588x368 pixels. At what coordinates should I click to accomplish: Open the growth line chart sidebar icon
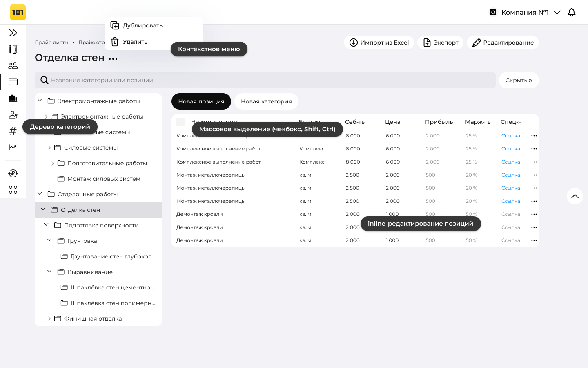(x=13, y=147)
